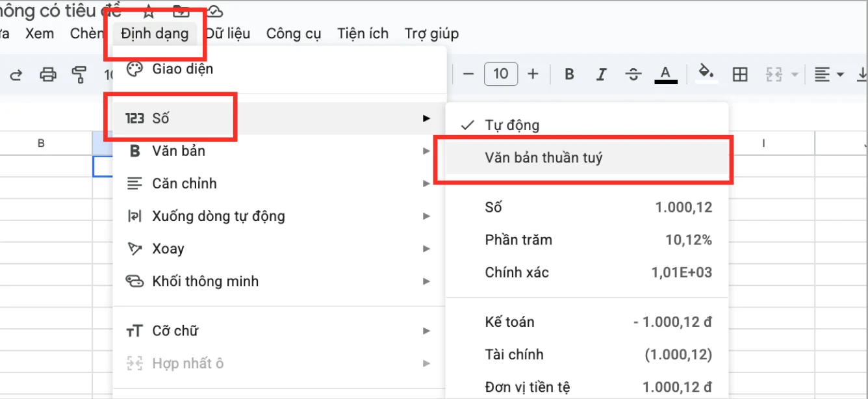Viewport: 868px width, 399px height.
Task: Open the merge cells dropdown arrow
Action: [794, 75]
